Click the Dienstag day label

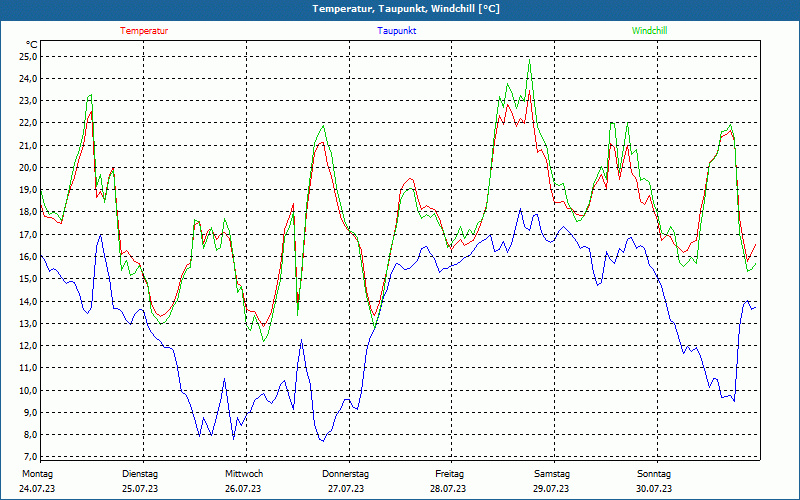click(140, 474)
